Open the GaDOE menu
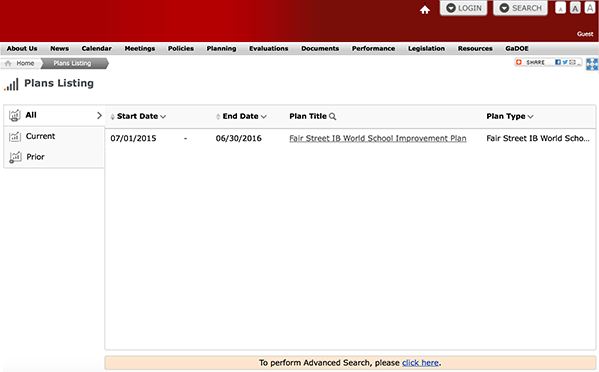Viewport: 599px width, 372px height. 517,49
